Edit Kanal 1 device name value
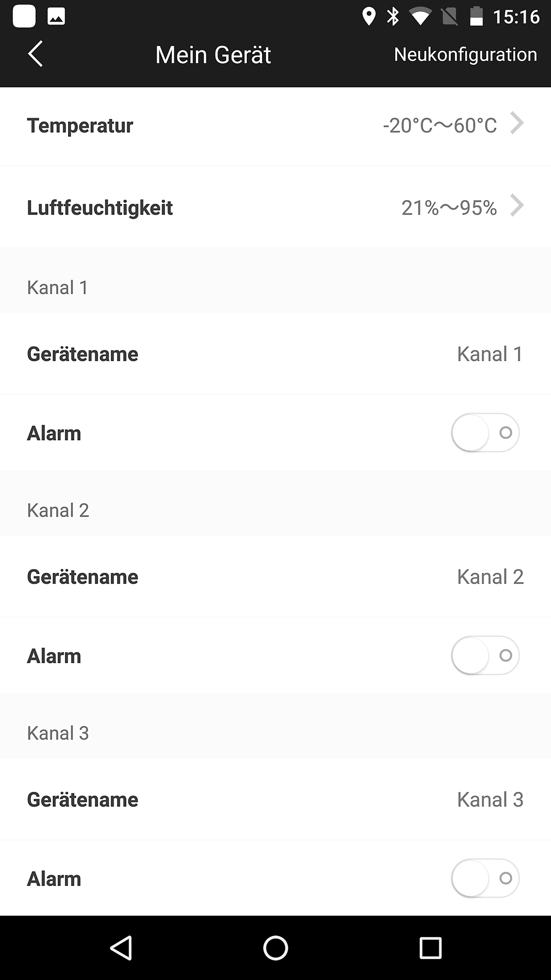Screen dimensions: 551x980 [490, 354]
